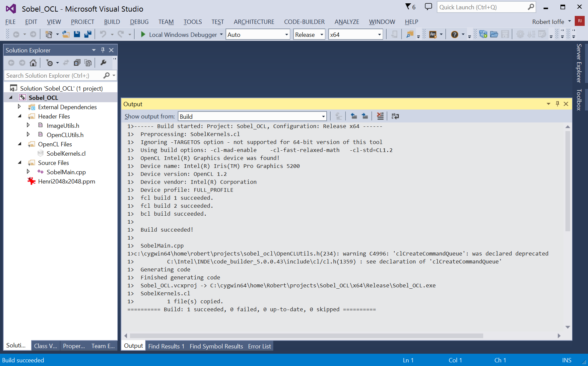Collapse the Header Files folder
588x366 pixels.
pos(20,116)
